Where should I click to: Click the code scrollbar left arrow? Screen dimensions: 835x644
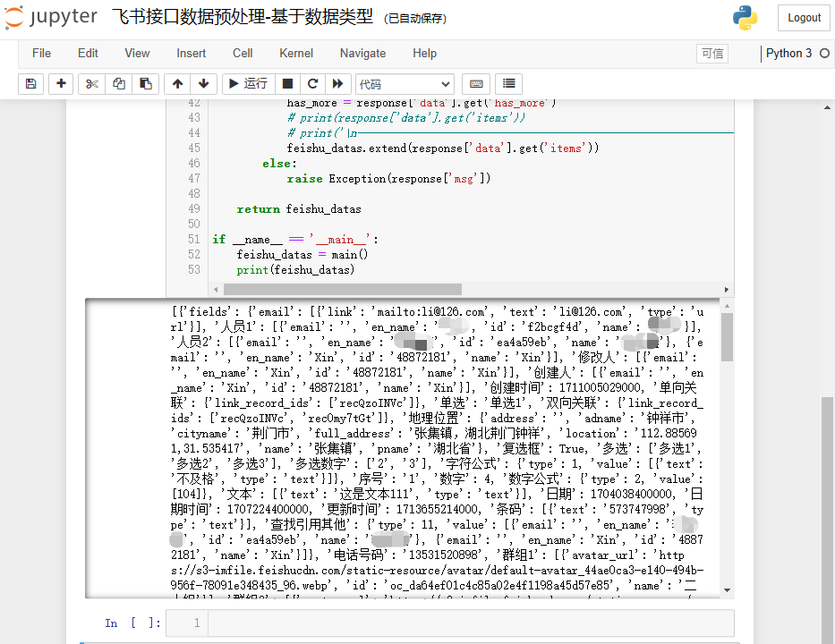pos(216,290)
